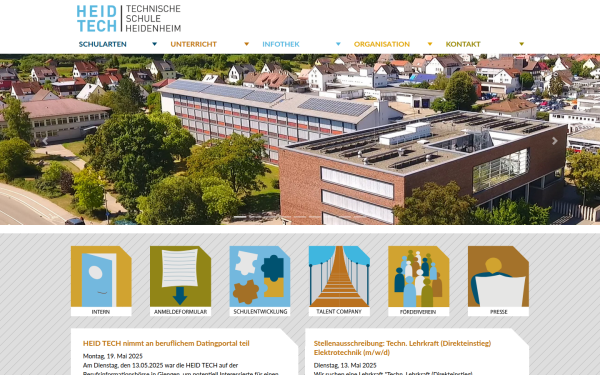This screenshot has height=375, width=600.
Task: Go to previous slide with left arrow
Action: (x=45, y=141)
